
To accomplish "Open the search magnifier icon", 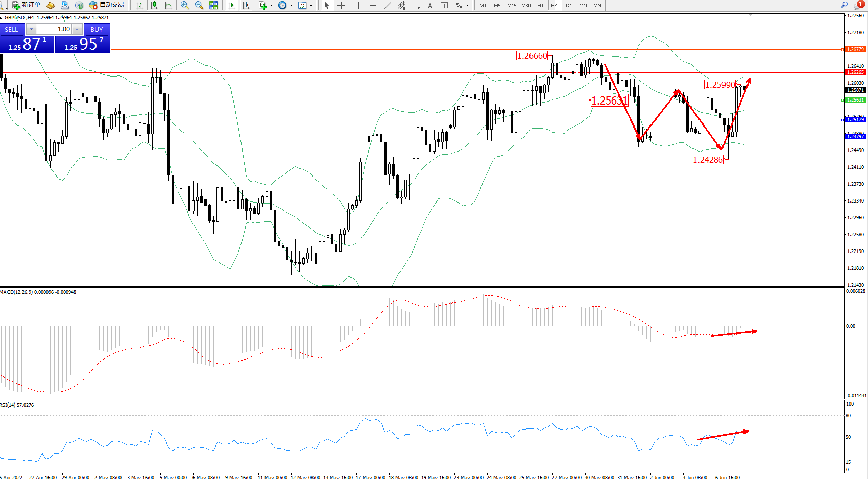I will click(845, 5).
